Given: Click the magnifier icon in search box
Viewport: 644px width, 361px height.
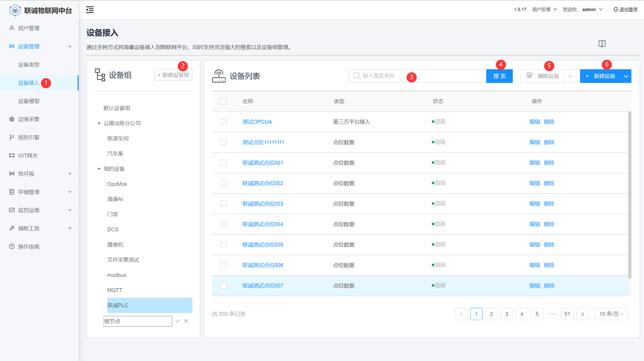Looking at the screenshot, I should [x=357, y=76].
